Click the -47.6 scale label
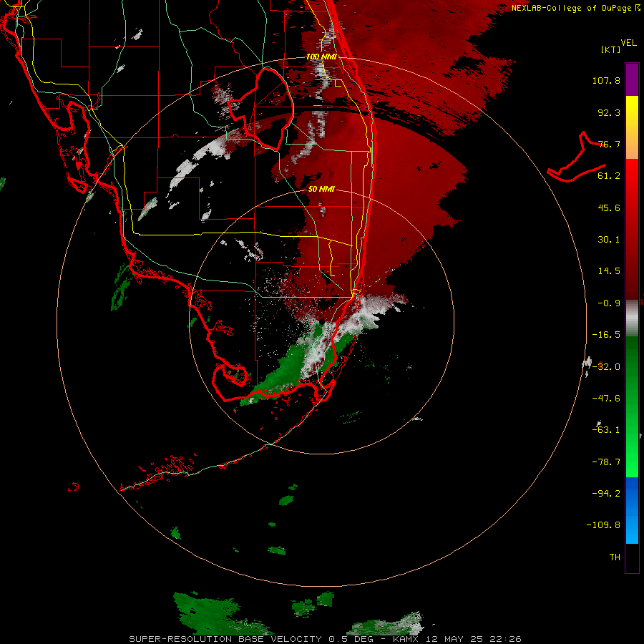Image resolution: width=644 pixels, height=644 pixels. click(x=606, y=399)
